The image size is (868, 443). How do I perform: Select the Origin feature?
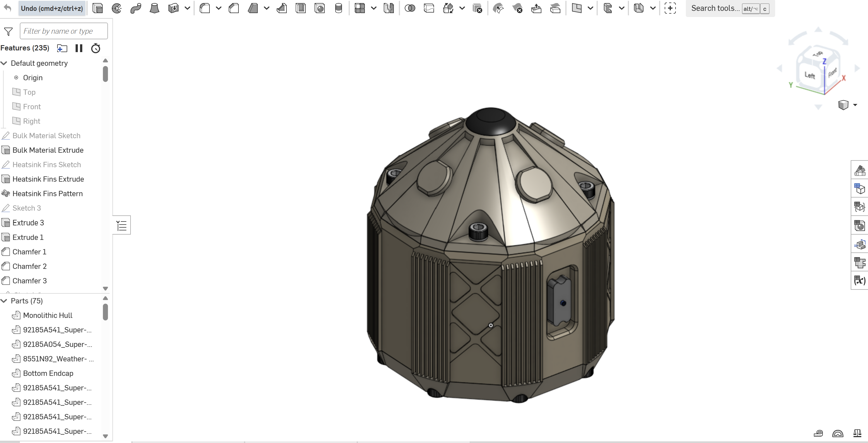point(33,78)
